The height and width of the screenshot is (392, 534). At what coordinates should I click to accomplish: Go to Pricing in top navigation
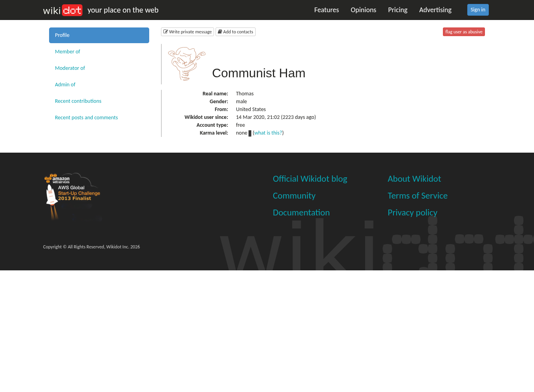click(x=397, y=10)
